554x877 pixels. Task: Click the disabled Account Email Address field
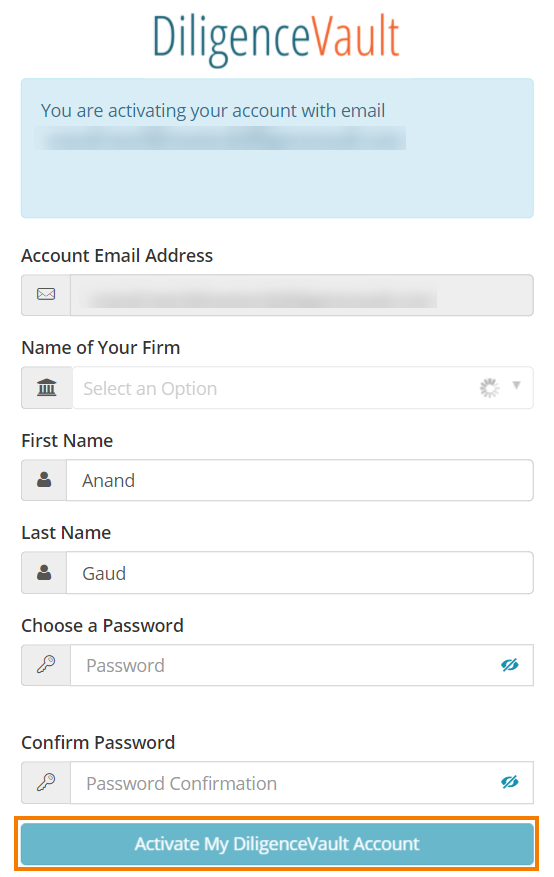pyautogui.click(x=302, y=295)
